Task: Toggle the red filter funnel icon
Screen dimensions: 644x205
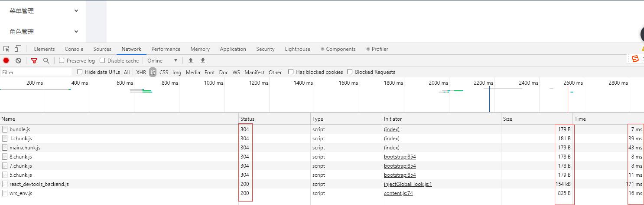Action: (34, 61)
